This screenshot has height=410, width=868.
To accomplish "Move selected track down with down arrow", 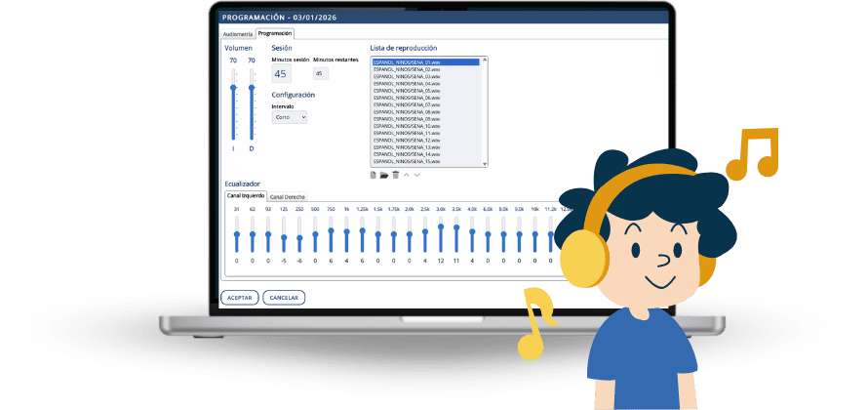I will coord(417,175).
